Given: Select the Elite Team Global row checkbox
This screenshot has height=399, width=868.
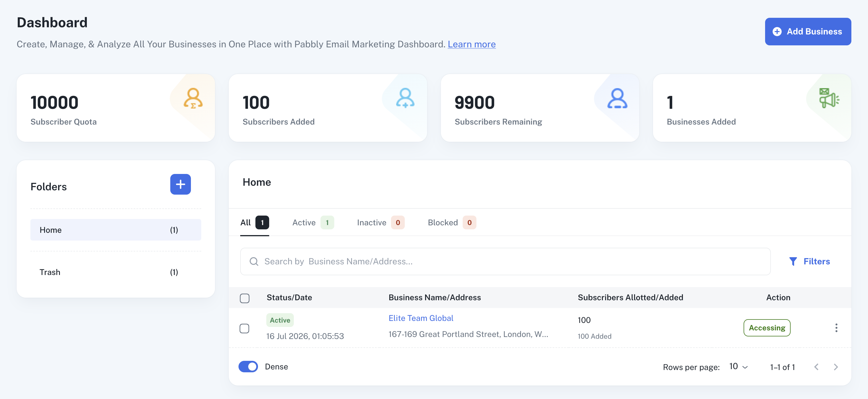Looking at the screenshot, I should pos(244,328).
